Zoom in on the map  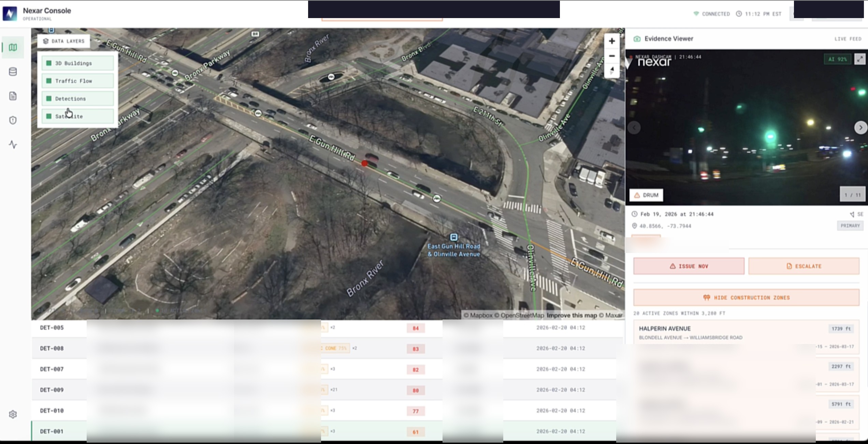click(612, 41)
